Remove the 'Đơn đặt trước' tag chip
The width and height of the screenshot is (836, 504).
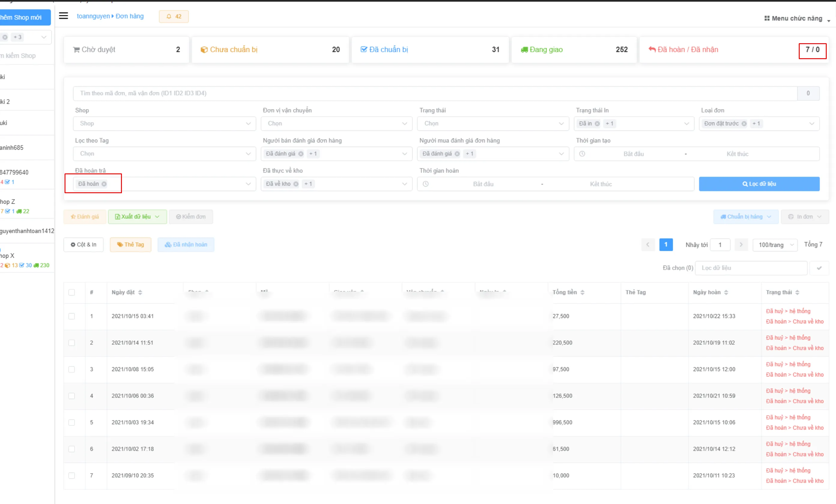(x=744, y=124)
